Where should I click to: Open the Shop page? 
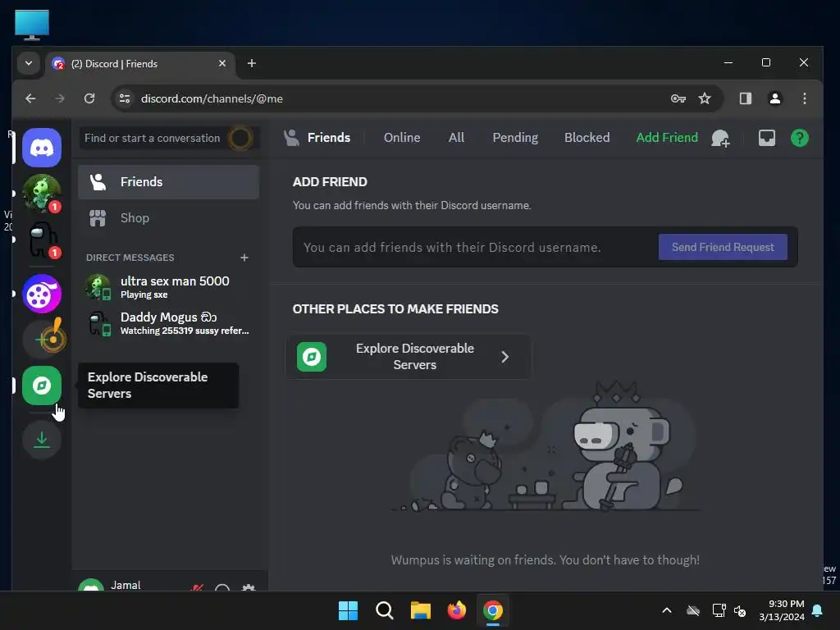[x=169, y=218]
